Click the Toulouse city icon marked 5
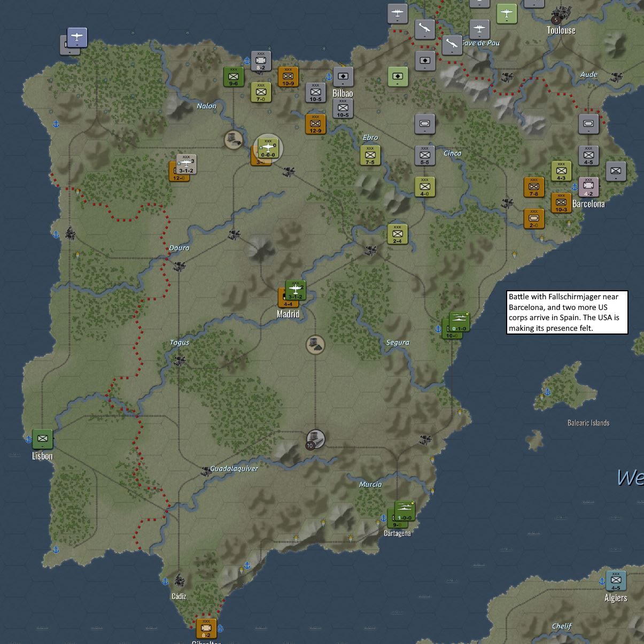Screen dimensions: 644x644 pyautogui.click(x=560, y=14)
